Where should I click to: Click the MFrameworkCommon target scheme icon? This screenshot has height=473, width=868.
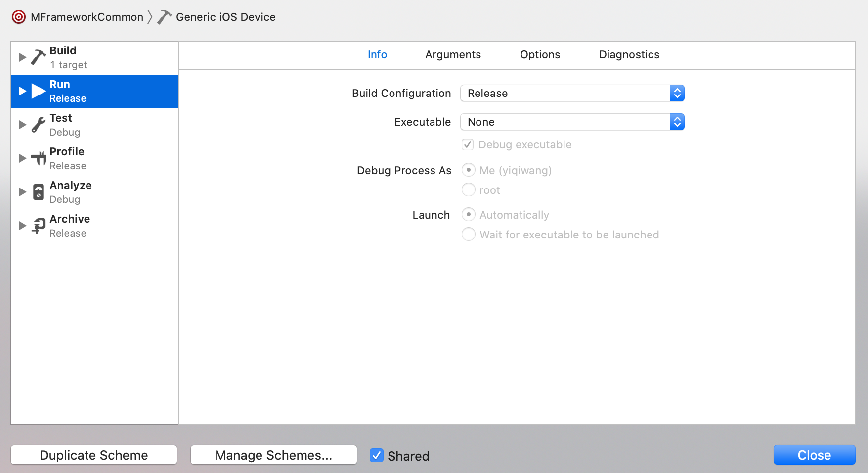click(19, 17)
